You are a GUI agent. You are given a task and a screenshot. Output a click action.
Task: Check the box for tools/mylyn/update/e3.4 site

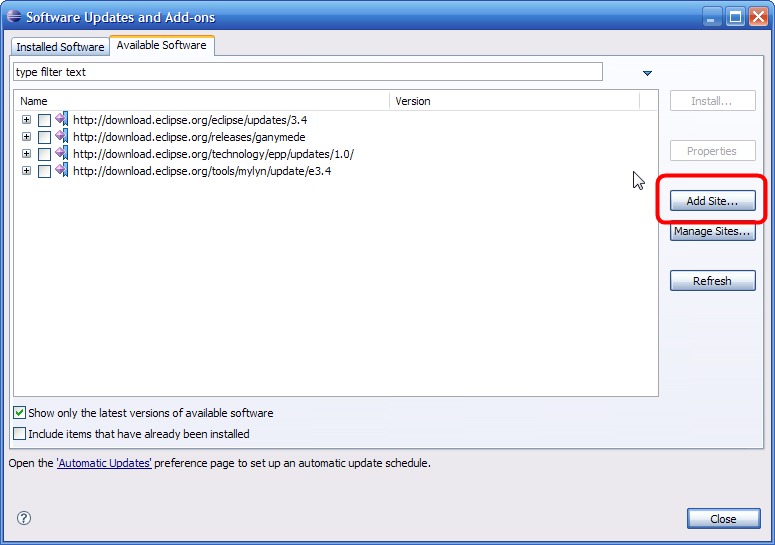pyautogui.click(x=44, y=171)
